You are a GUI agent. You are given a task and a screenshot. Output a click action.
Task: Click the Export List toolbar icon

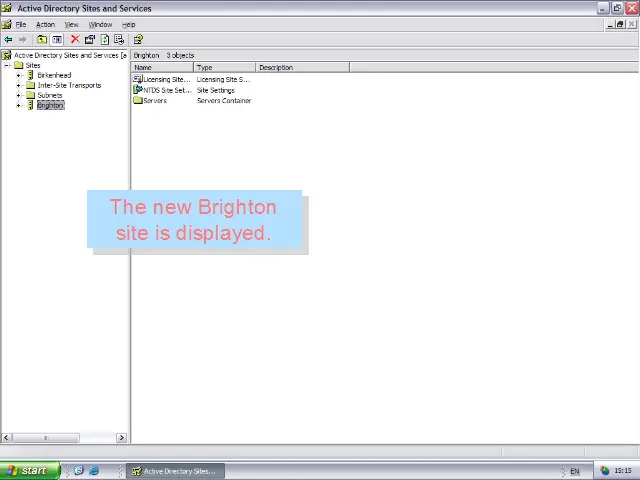119,40
